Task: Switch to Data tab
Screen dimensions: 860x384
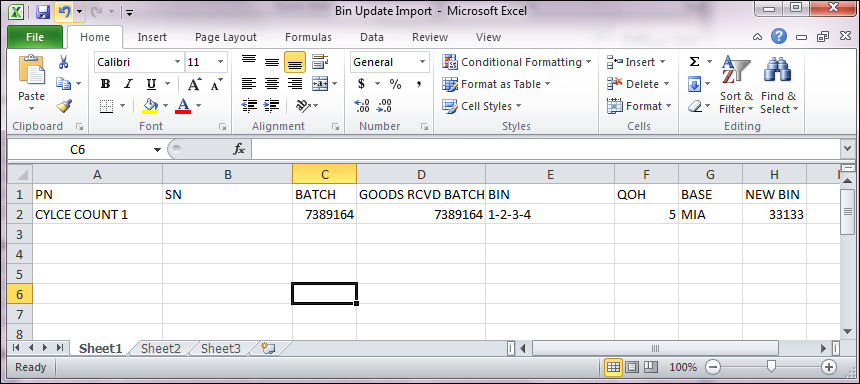Action: click(372, 37)
